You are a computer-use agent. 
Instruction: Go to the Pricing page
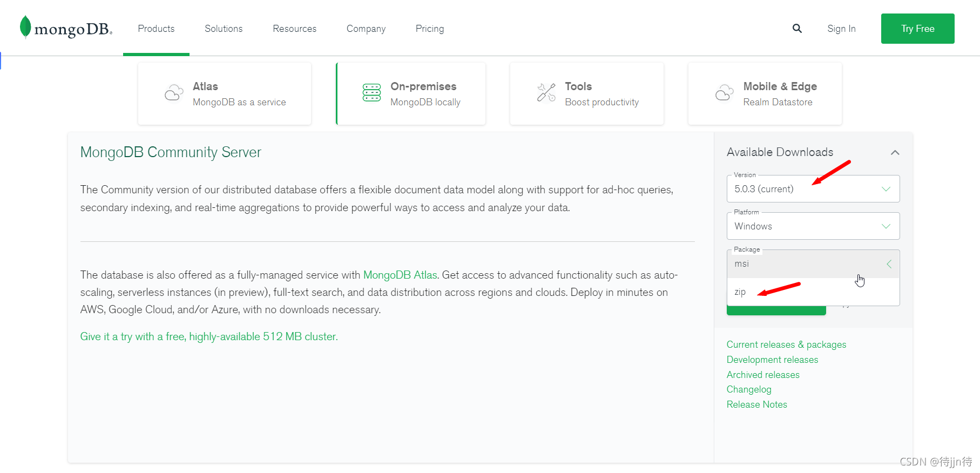pyautogui.click(x=430, y=29)
